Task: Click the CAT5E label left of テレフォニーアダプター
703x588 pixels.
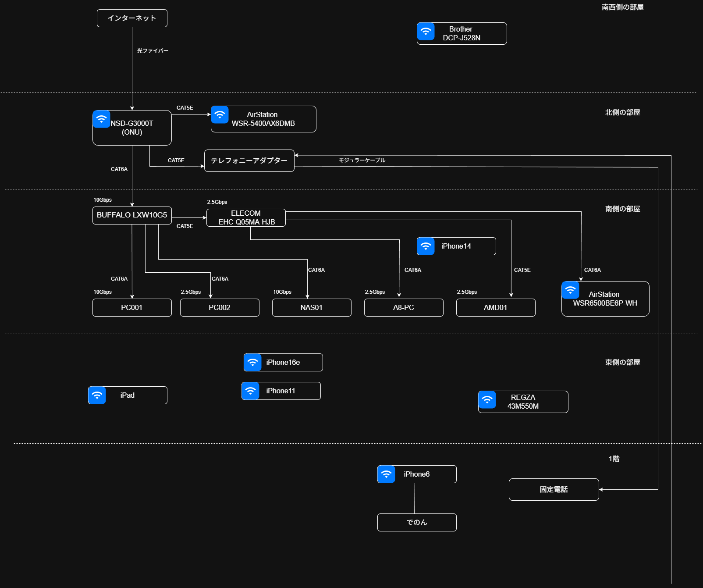Action: coord(176,160)
